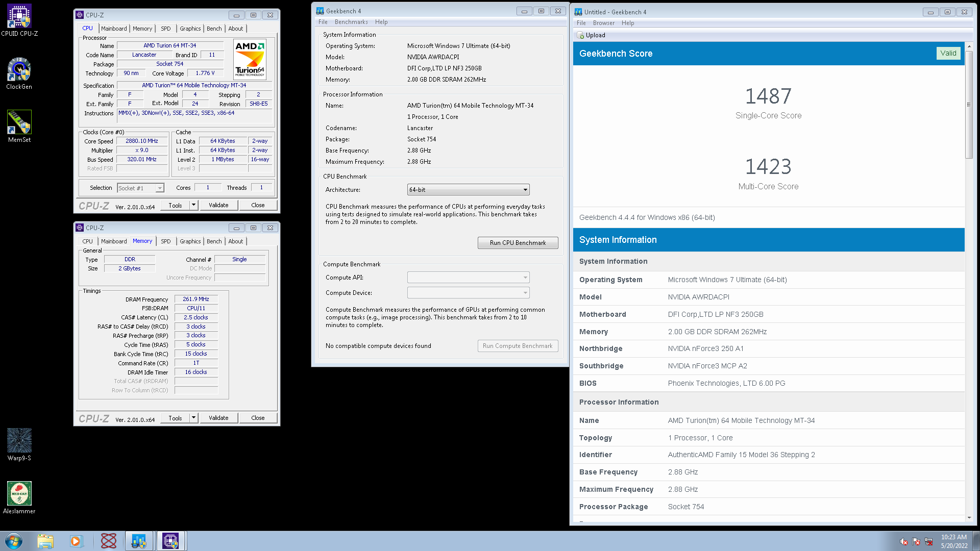
Task: Click the CPU-Z title bar icon in the Memory window
Action: pos(80,228)
